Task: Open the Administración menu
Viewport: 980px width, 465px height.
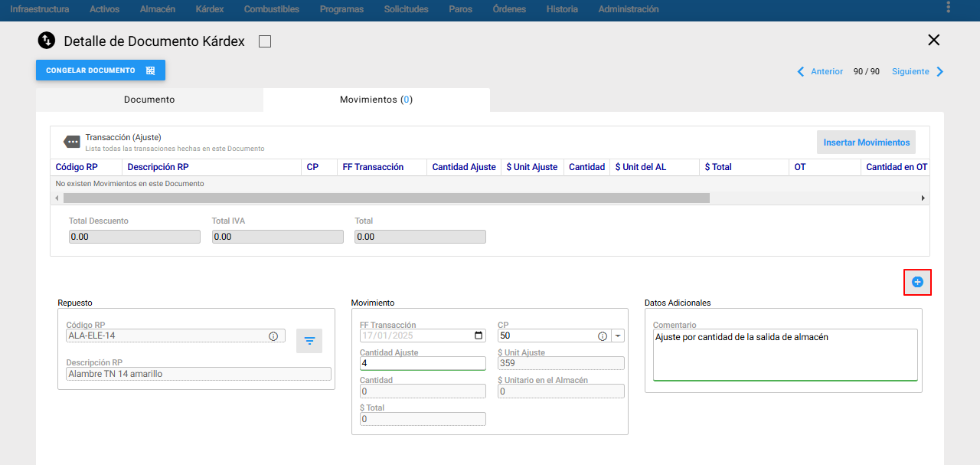Action: [x=629, y=9]
